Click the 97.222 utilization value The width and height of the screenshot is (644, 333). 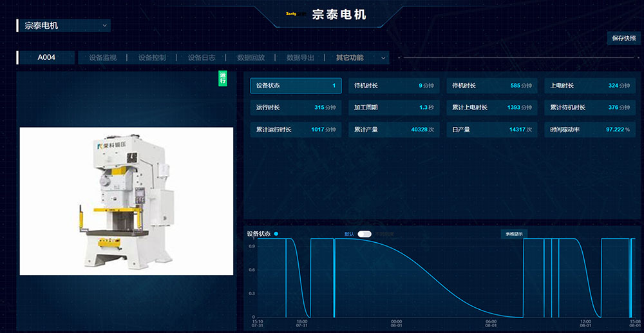(615, 129)
